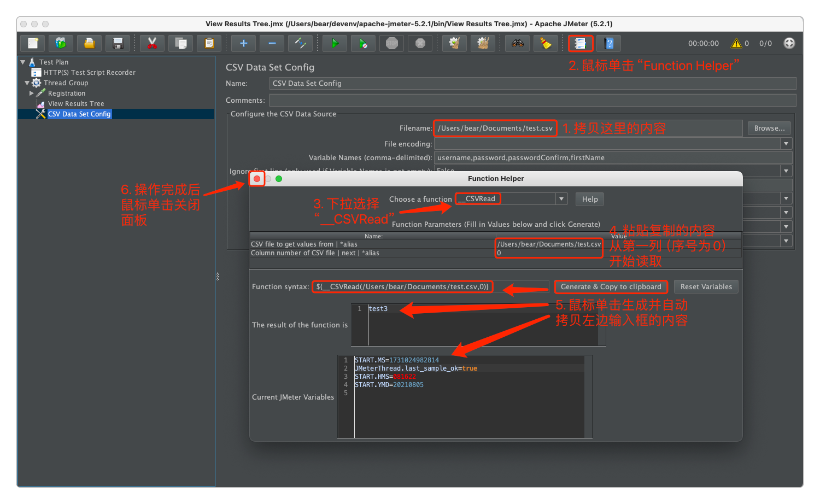820x504 pixels.
Task: Click the Clear results broom icon
Action: coord(455,43)
